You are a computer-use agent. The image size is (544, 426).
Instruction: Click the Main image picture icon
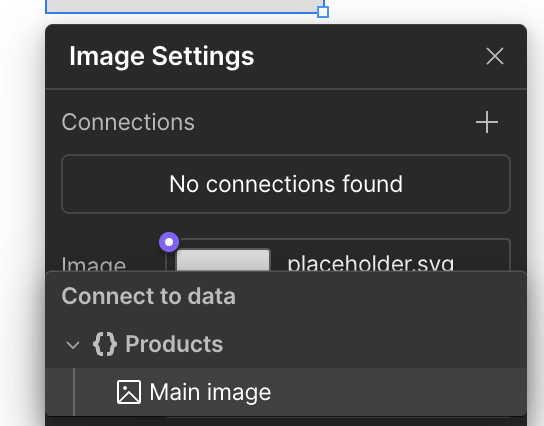129,392
